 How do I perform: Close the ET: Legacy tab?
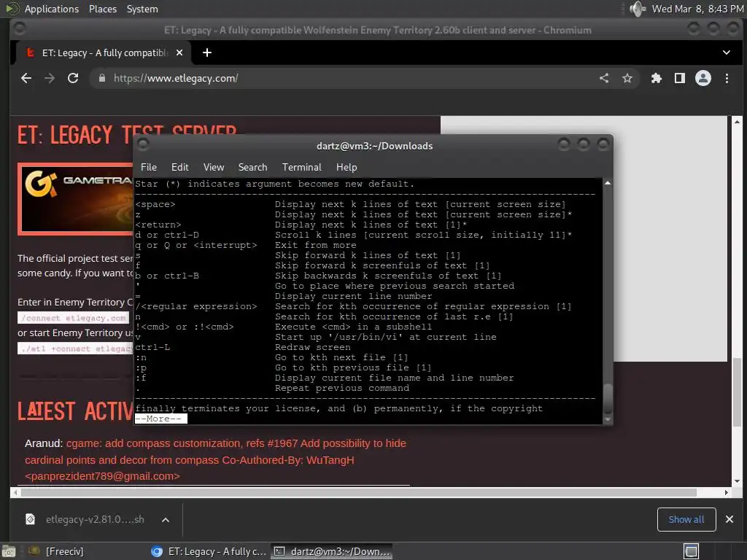179,52
